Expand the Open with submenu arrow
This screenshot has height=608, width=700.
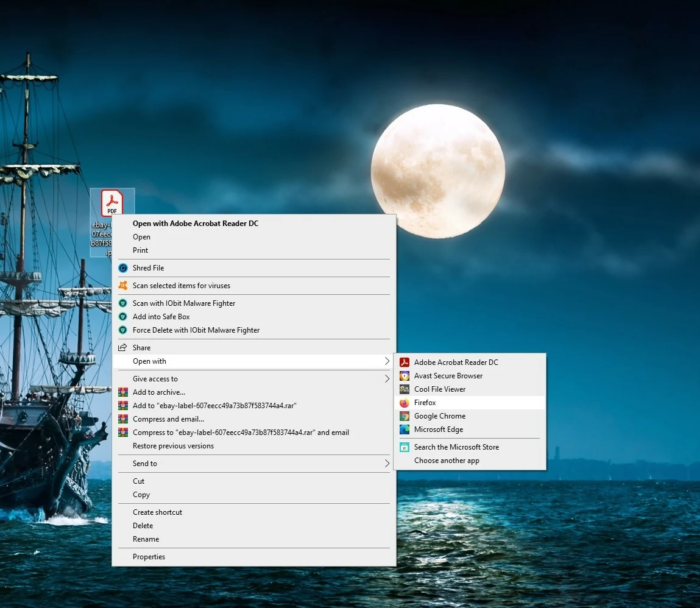click(387, 361)
